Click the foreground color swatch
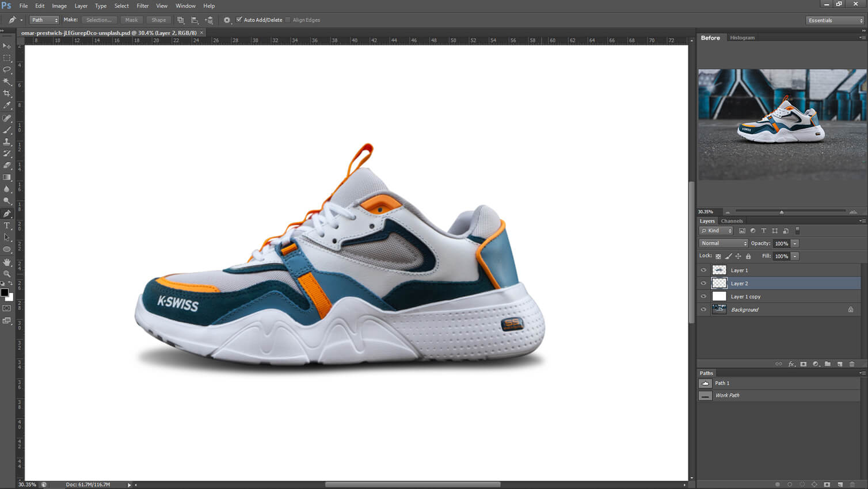Viewport: 868px width, 489px height. [x=5, y=292]
